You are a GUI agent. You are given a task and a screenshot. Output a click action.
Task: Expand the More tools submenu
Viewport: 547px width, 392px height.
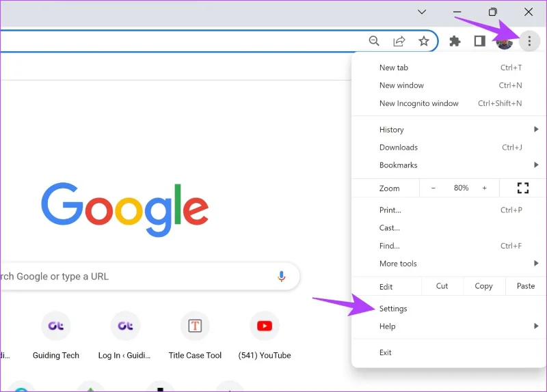449,264
